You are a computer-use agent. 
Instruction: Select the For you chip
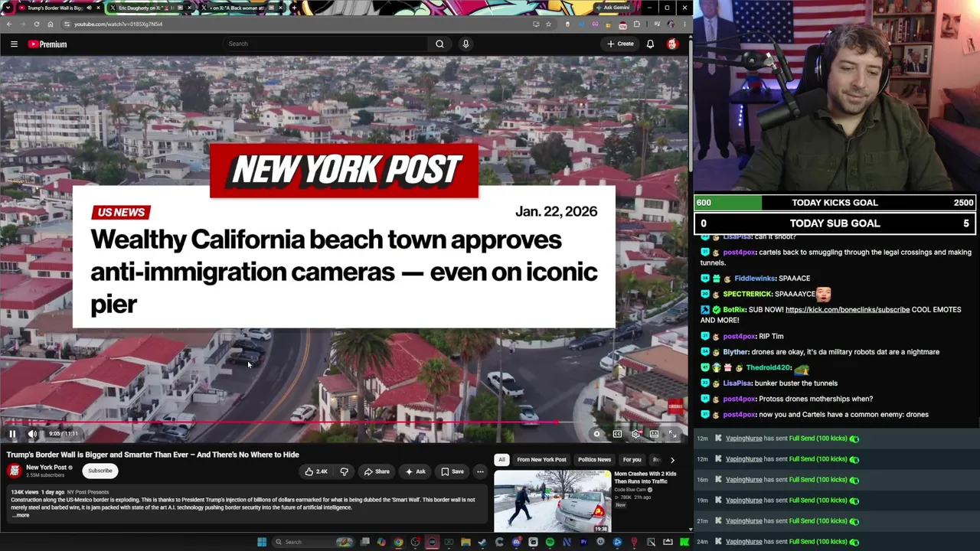click(x=632, y=460)
